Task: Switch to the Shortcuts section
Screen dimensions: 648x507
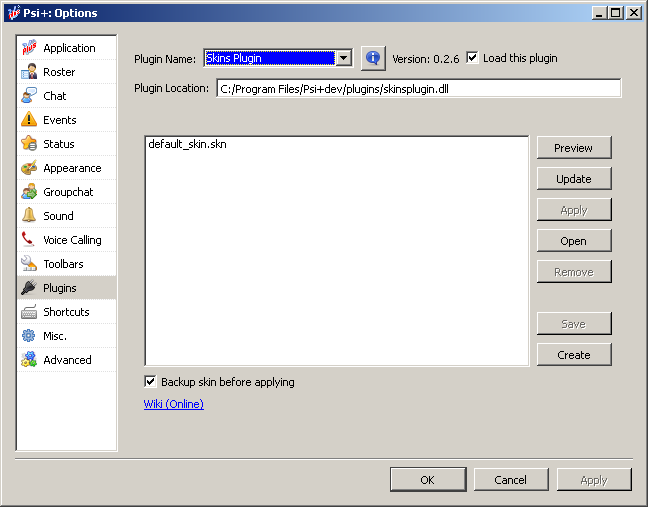Action: pyautogui.click(x=66, y=312)
